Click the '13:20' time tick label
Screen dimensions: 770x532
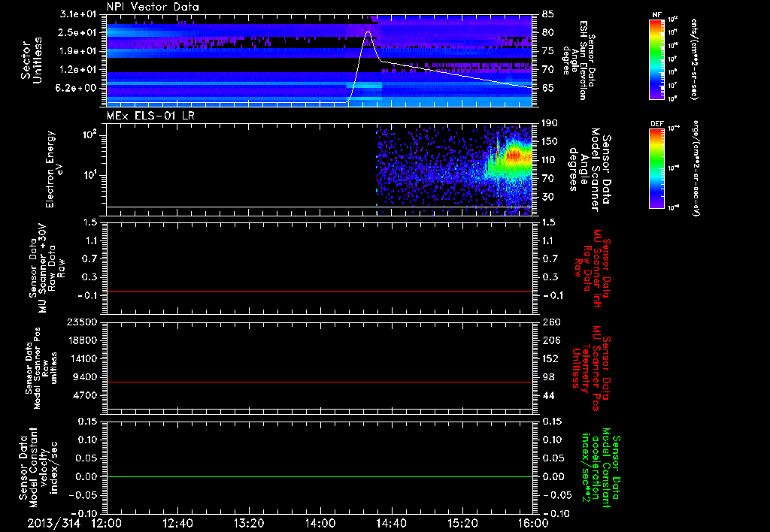tap(249, 523)
